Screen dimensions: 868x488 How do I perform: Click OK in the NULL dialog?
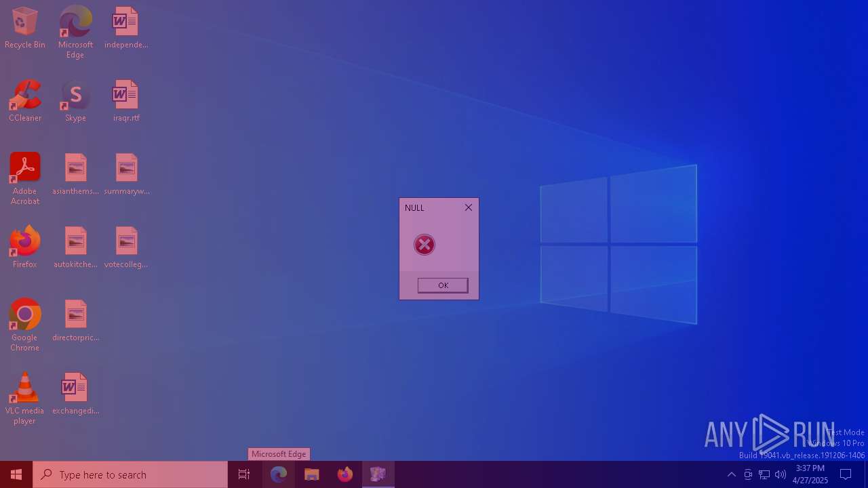(x=443, y=285)
